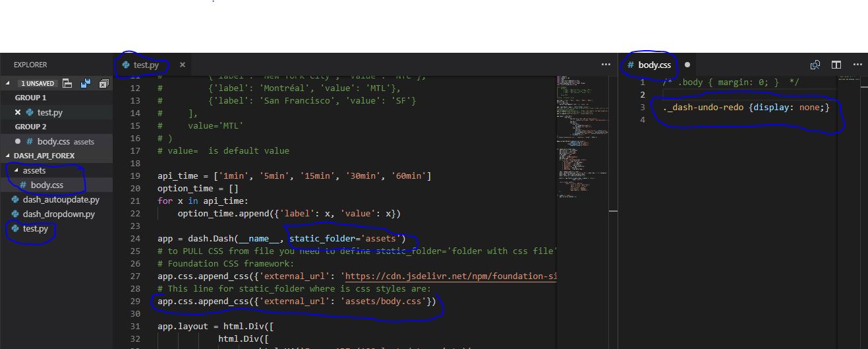Follow the cdn.jsdelivr.net URL link
868x349 pixels.
pyautogui.click(x=450, y=276)
